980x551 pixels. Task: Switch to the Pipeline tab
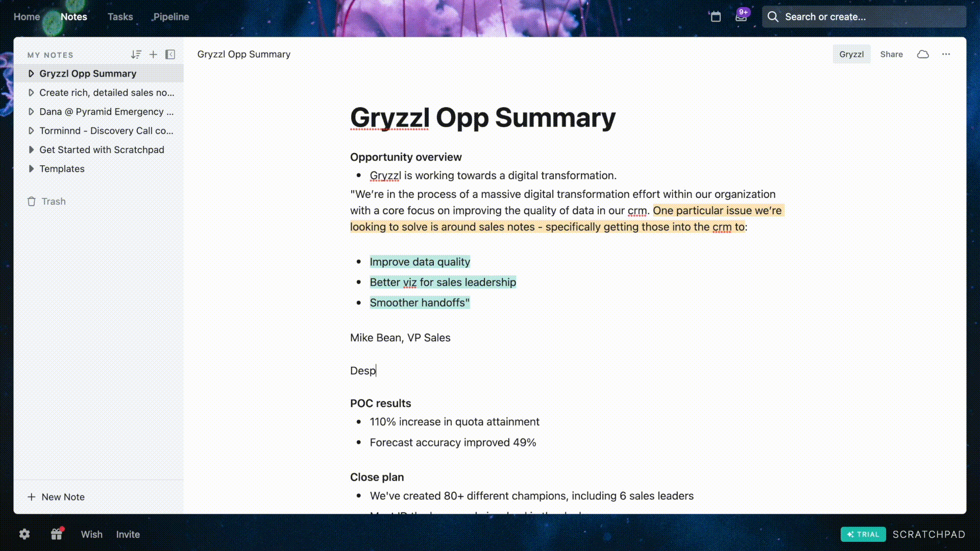pyautogui.click(x=171, y=17)
